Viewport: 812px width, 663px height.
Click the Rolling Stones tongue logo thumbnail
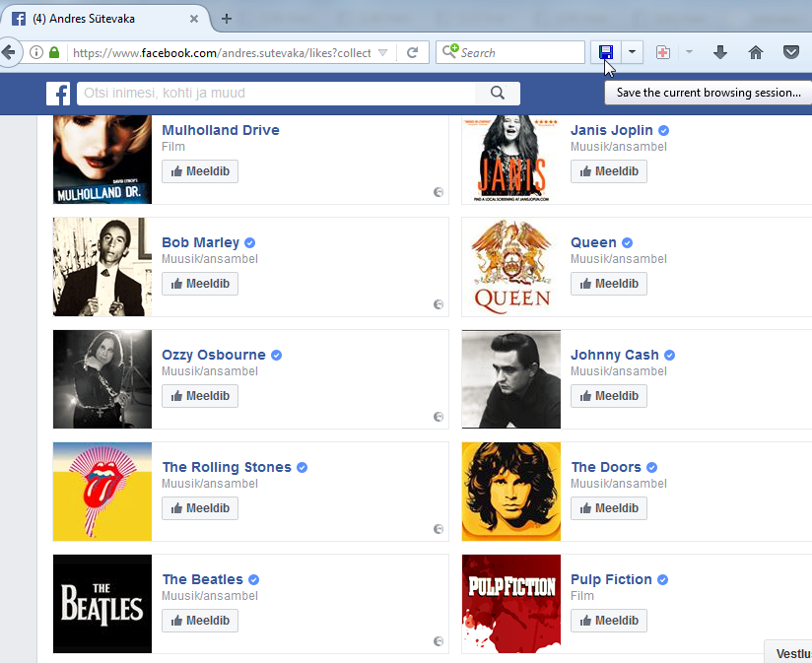pos(102,492)
